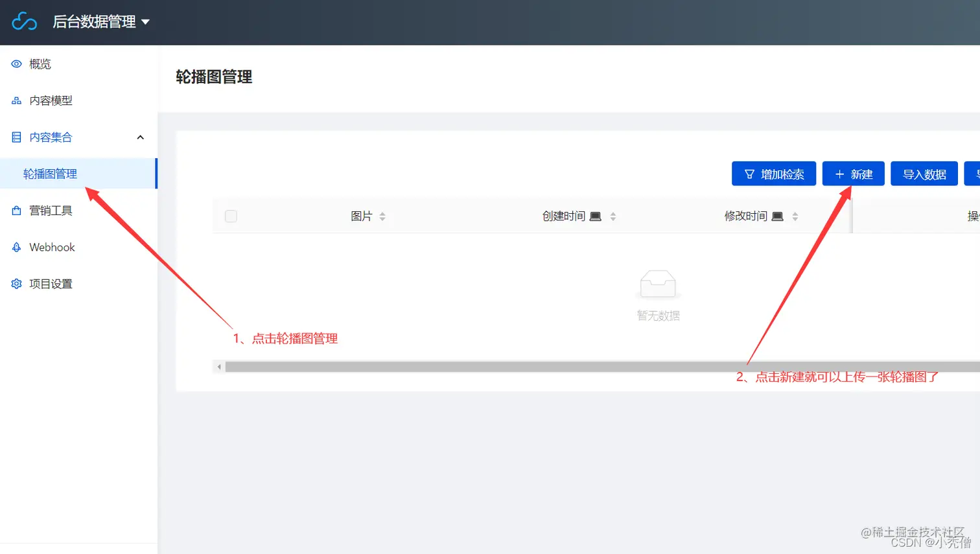
Task: Click the 导入数据 button
Action: click(x=924, y=174)
